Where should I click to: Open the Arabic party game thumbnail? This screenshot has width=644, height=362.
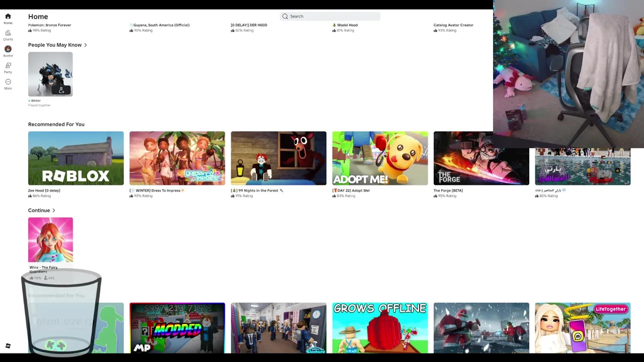(x=583, y=167)
